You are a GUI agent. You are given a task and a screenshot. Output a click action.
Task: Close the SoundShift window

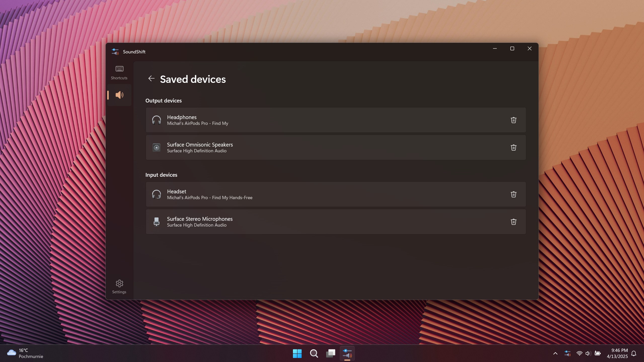coord(529,49)
